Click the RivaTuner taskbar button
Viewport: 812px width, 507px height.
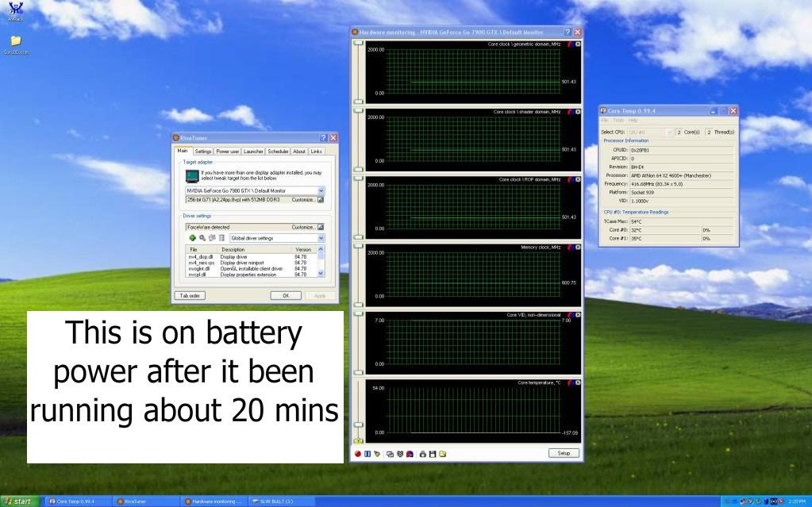[x=147, y=501]
